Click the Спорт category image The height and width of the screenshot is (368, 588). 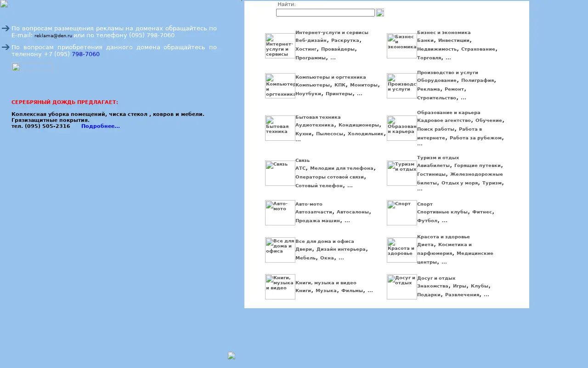pyautogui.click(x=402, y=213)
